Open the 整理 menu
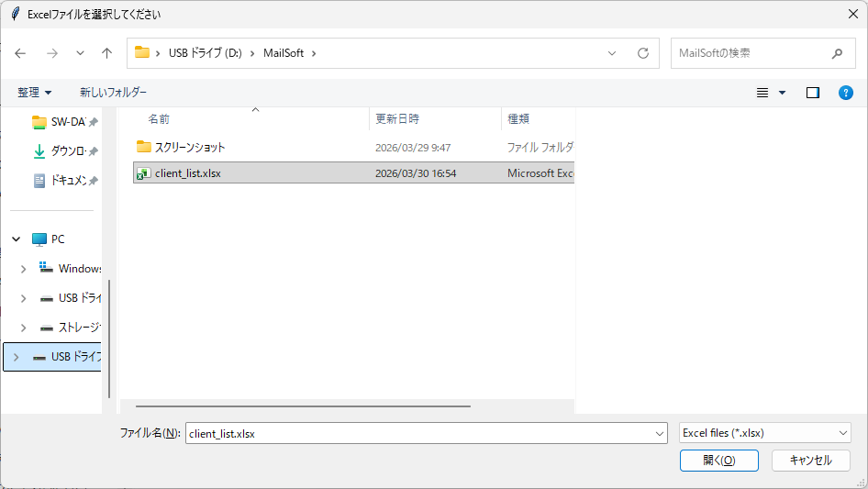Screen dimensions: 868x489 35,93
